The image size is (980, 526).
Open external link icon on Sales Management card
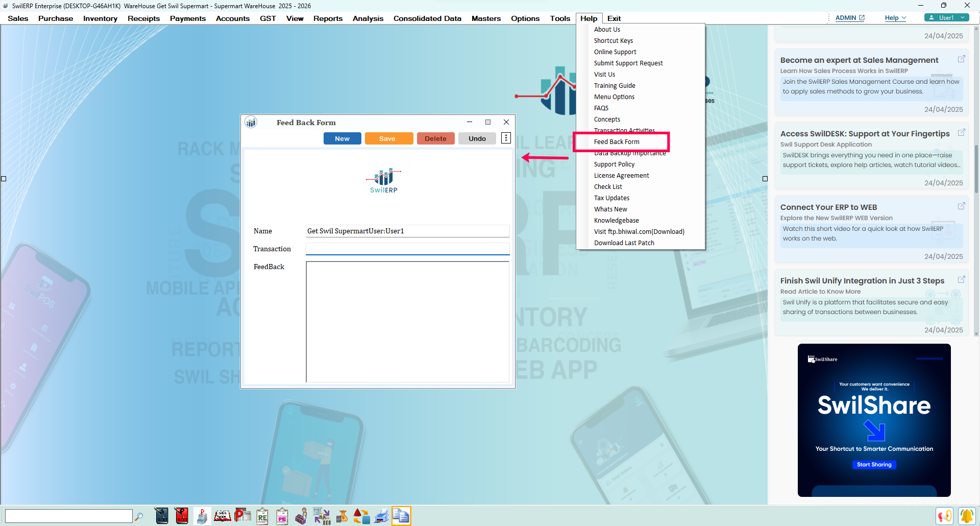click(961, 59)
